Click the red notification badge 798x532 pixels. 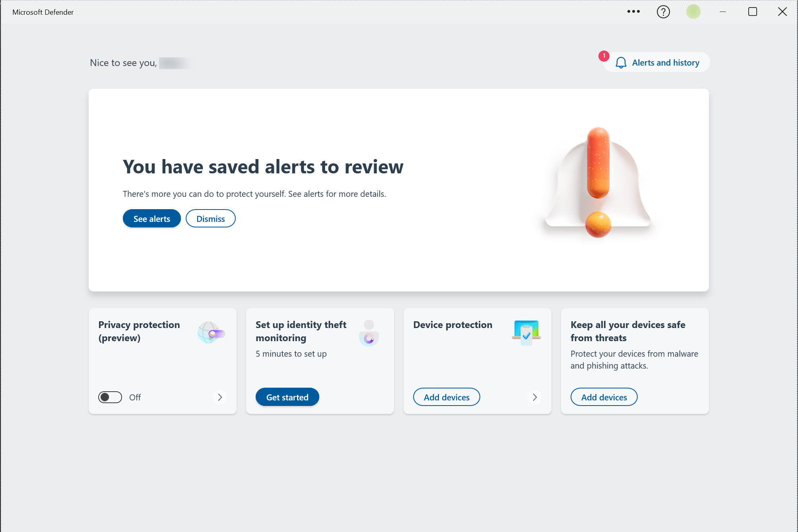[x=604, y=56]
